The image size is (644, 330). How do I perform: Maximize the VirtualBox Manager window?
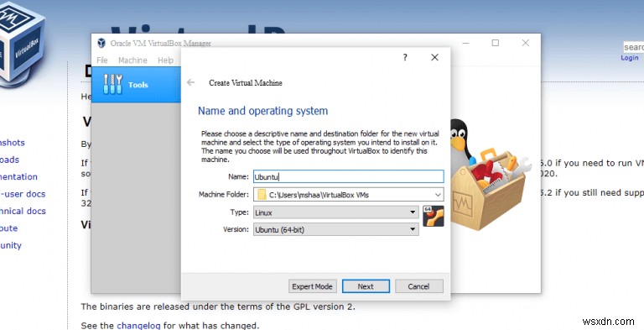coord(496,43)
